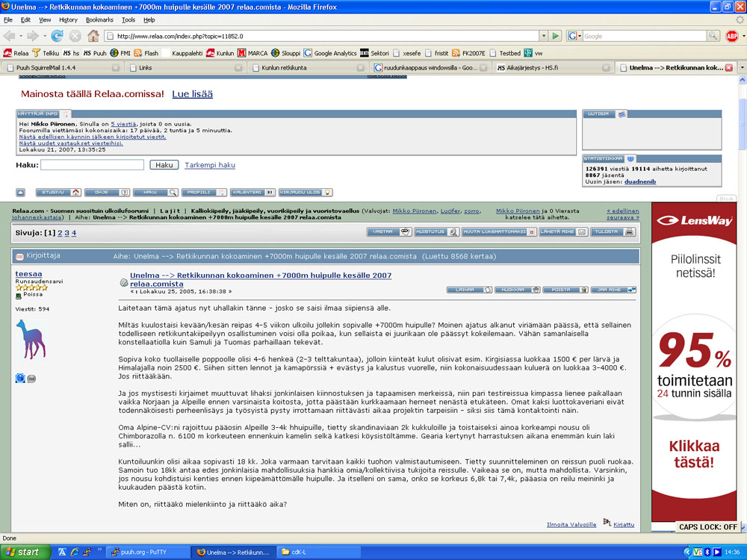Toggle the forum header collapse arrow
Image resolution: width=747 pixels, height=560 pixels.
pyautogui.click(x=21, y=193)
